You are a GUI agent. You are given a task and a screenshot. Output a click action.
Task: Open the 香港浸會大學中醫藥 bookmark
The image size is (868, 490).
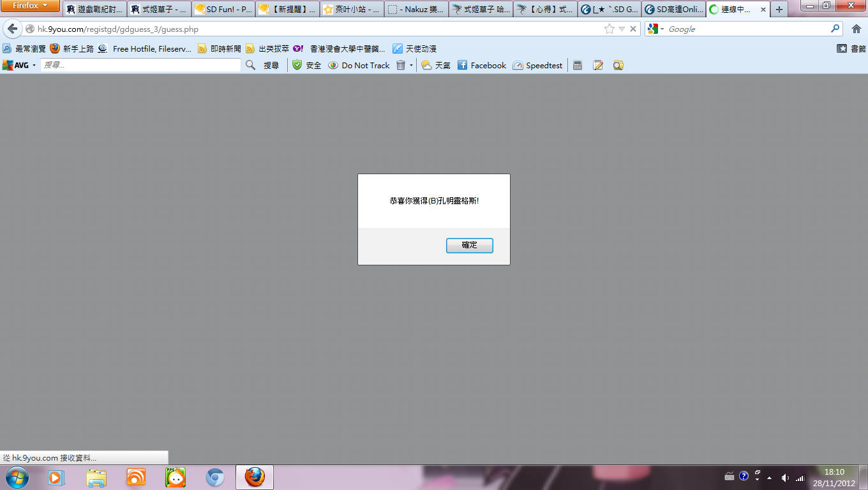click(347, 48)
